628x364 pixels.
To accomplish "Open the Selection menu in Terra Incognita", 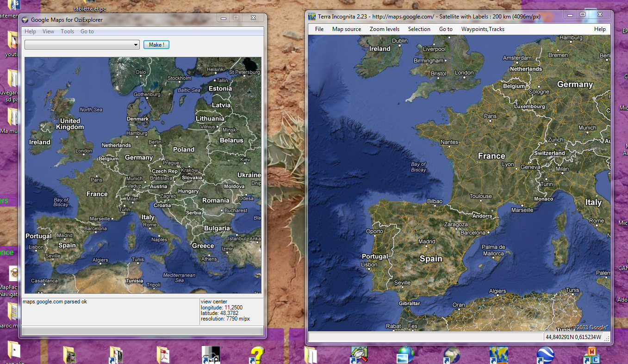I will click(419, 29).
